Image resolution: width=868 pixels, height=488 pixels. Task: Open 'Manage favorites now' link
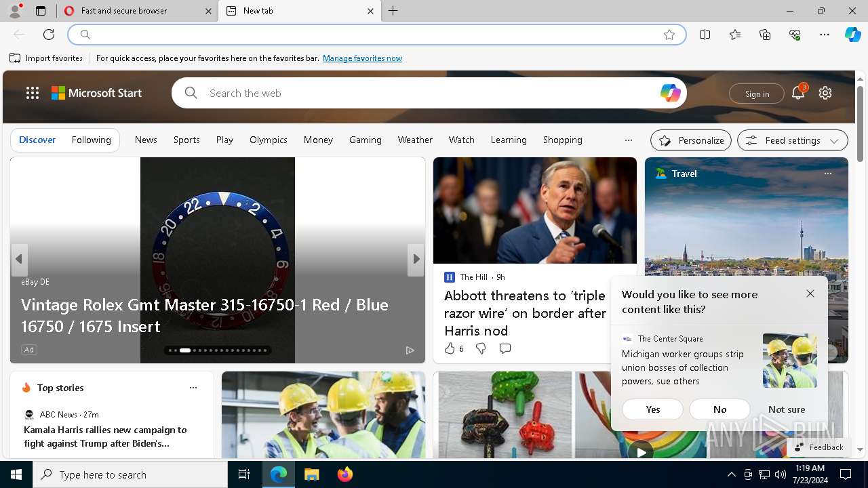tap(362, 58)
